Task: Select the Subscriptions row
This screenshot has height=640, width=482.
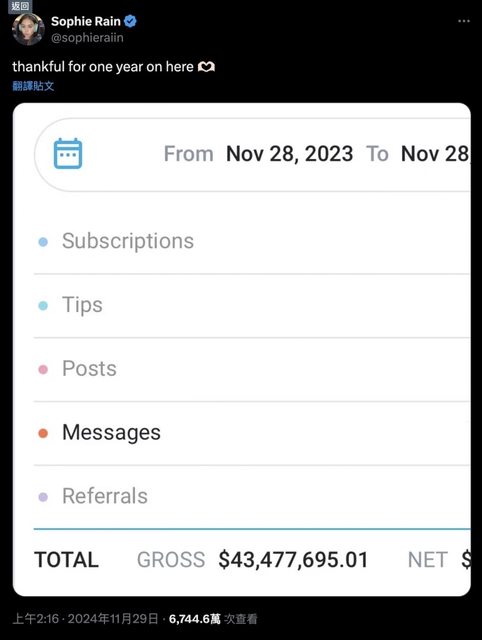Action: tap(252, 241)
